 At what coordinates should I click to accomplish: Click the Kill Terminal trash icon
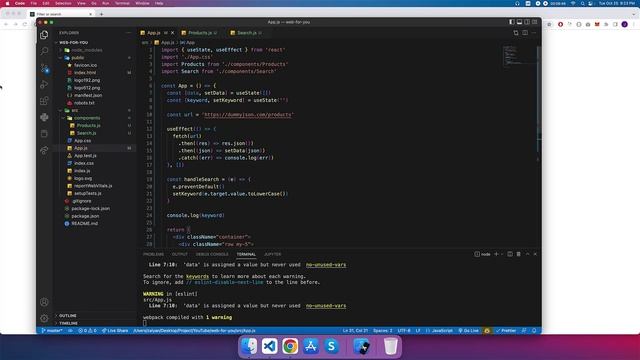click(x=518, y=254)
